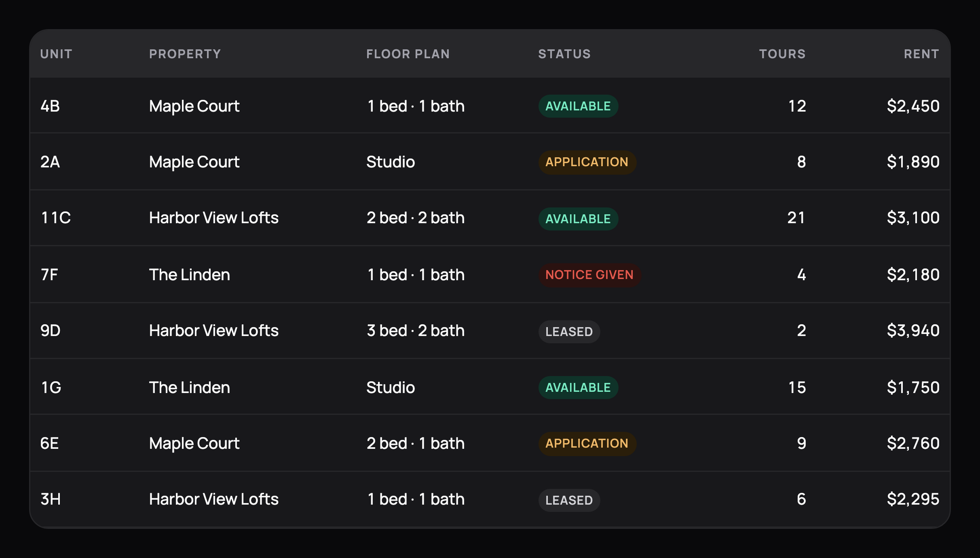Click tours count 21
Image resolution: width=980 pixels, height=558 pixels.
click(796, 218)
